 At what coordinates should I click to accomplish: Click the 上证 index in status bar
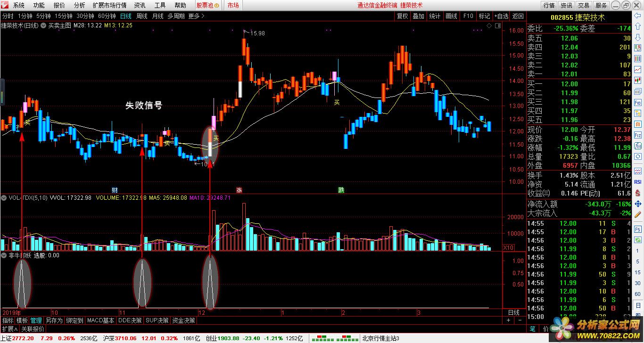tap(7, 338)
